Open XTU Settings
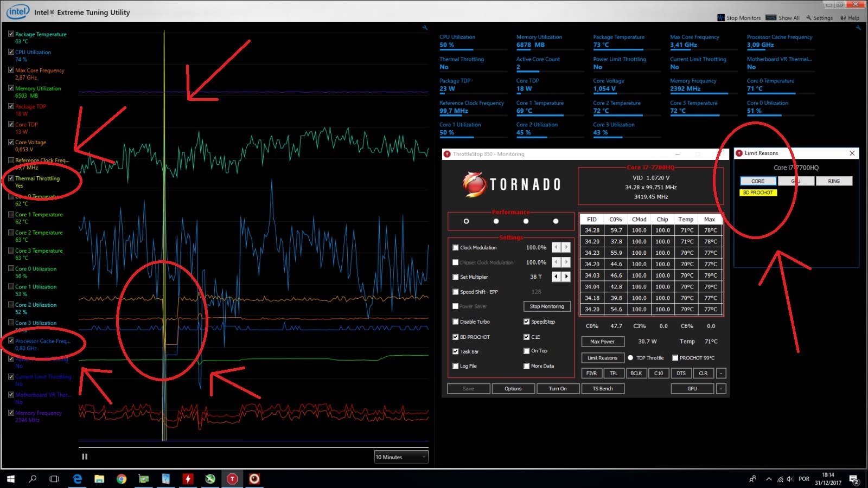This screenshot has width=868, height=488. pos(819,18)
